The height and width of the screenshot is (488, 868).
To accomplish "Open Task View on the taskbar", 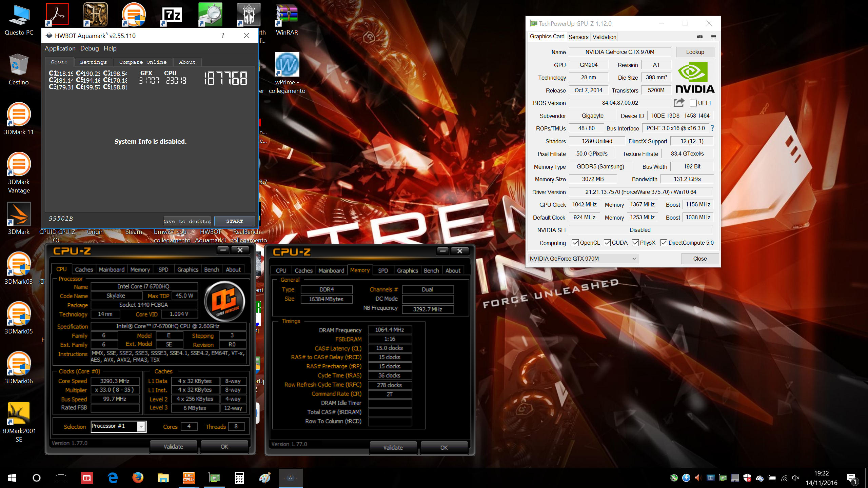I will 61,478.
